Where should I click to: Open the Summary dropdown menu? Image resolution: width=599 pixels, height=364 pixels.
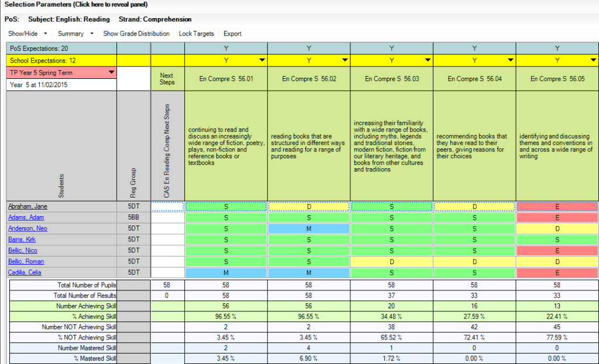[x=75, y=33]
